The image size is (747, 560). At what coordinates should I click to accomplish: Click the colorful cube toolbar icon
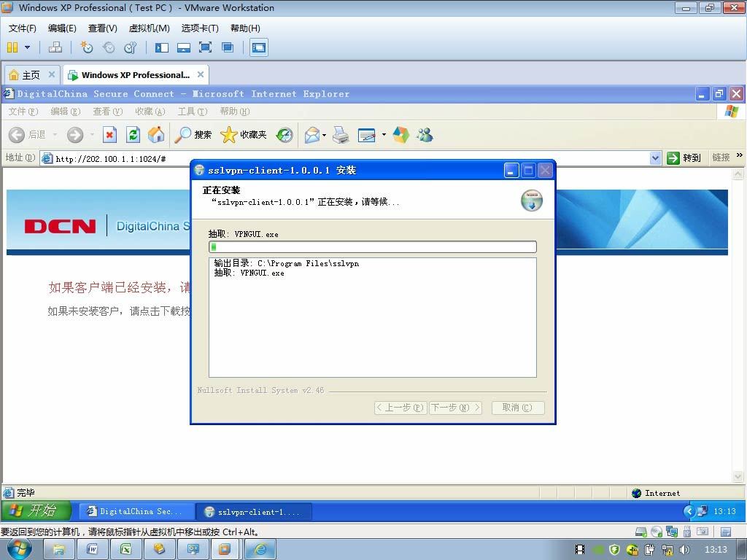(x=400, y=135)
